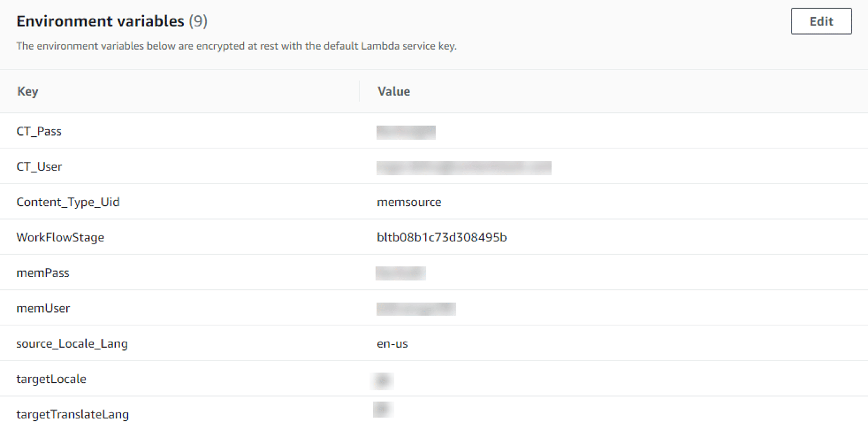Image resolution: width=868 pixels, height=430 pixels.
Task: Click the Edit button
Action: pos(821,21)
